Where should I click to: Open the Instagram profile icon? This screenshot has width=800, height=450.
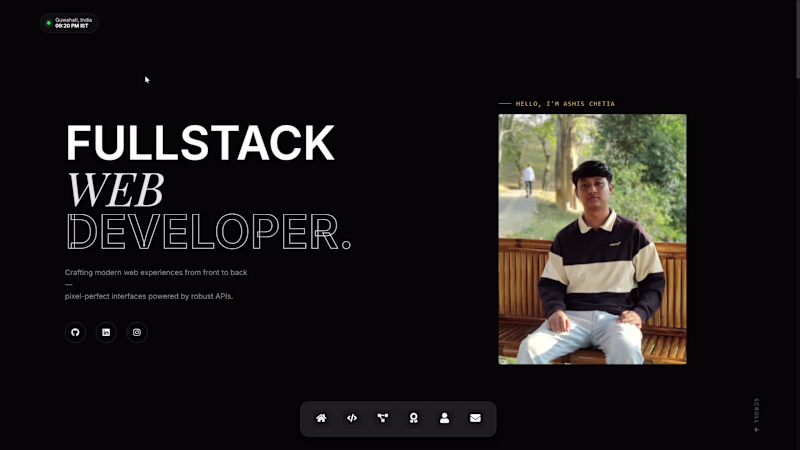137,333
